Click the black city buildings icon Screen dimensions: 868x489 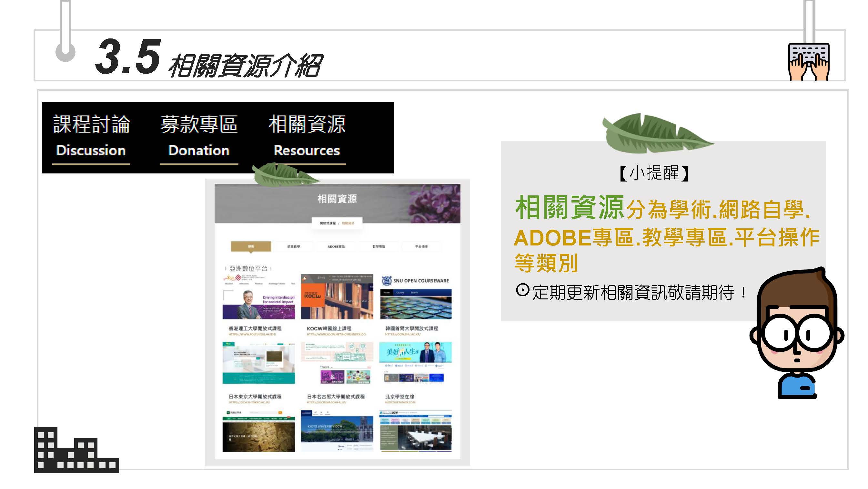click(76, 451)
